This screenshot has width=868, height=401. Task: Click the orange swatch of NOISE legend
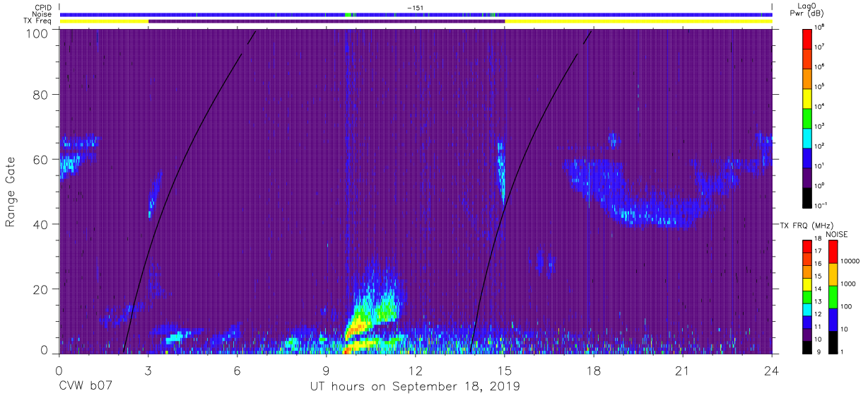tap(834, 274)
